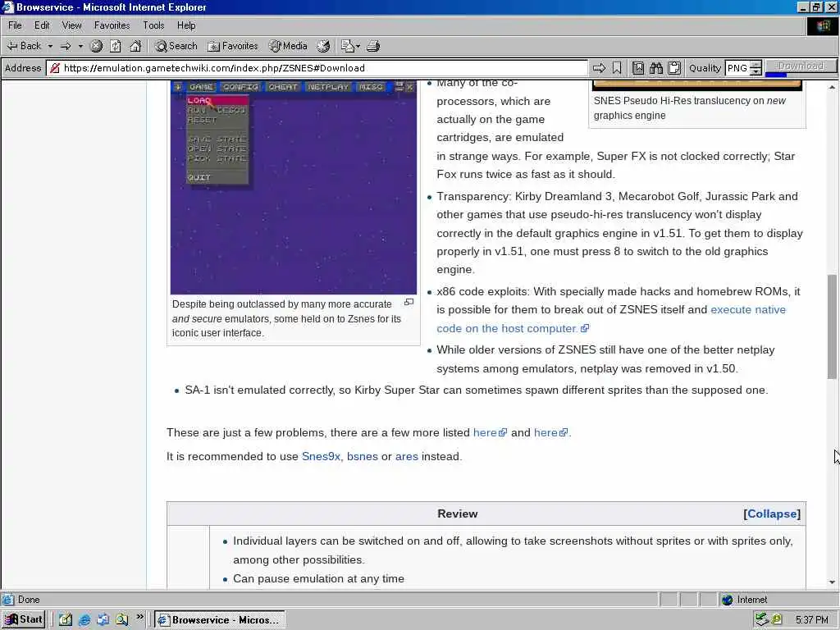
Task: Click the Browservice bookmark icon
Action: pyautogui.click(x=617, y=68)
